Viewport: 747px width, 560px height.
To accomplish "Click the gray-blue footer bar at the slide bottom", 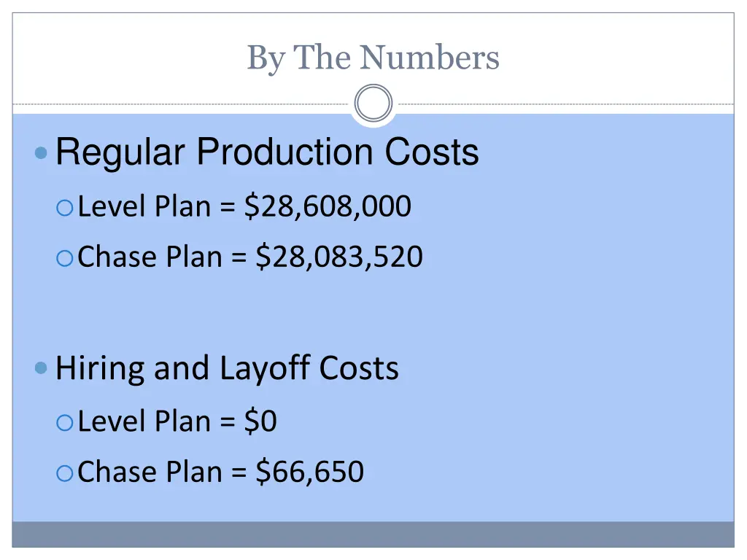I will tap(373, 534).
